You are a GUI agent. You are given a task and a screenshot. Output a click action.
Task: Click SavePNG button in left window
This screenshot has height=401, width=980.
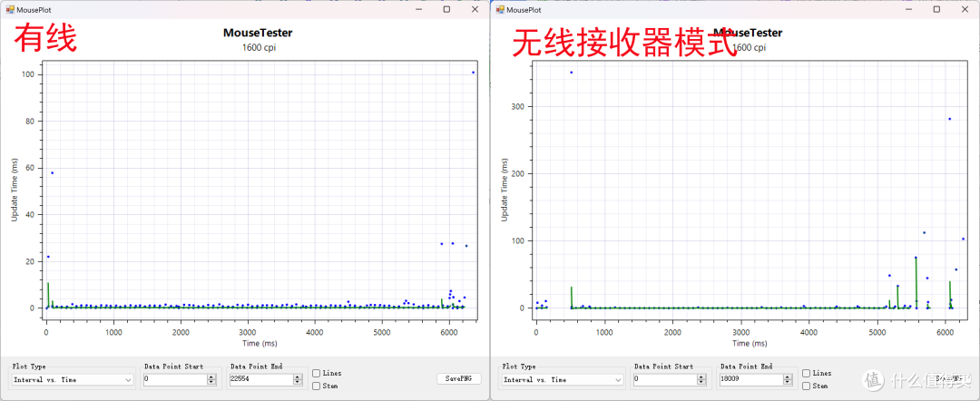(459, 378)
